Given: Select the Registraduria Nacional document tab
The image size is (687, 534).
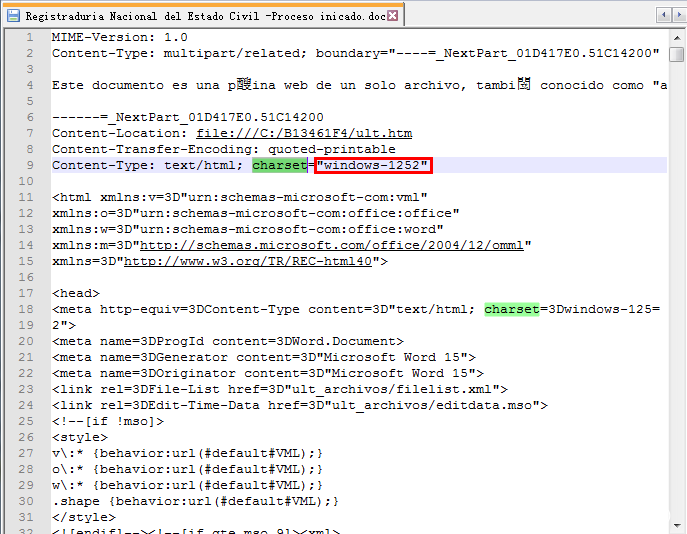Looking at the screenshot, I should 200,16.
